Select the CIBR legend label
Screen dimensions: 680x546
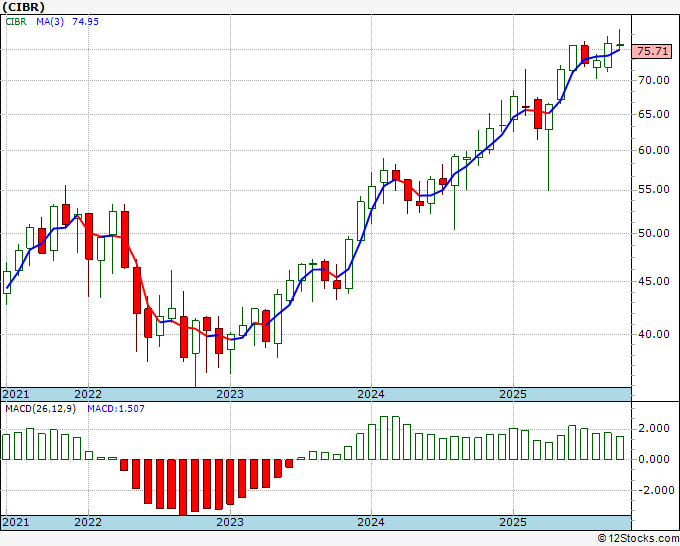pyautogui.click(x=16, y=21)
